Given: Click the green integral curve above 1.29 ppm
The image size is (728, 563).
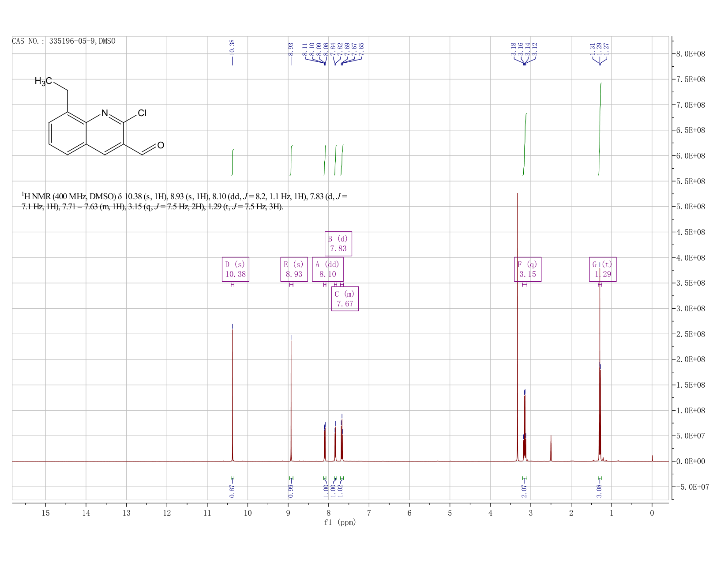Looking at the screenshot, I should [600, 129].
